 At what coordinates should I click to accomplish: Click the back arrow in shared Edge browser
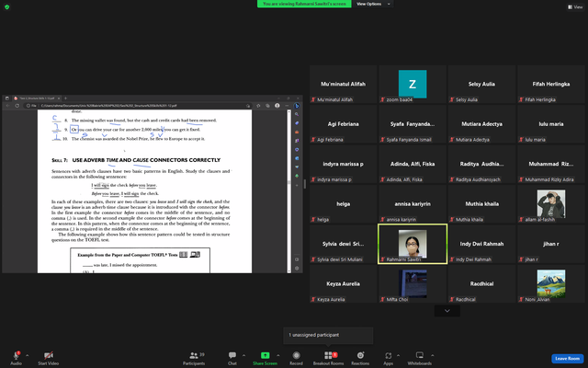(7, 106)
